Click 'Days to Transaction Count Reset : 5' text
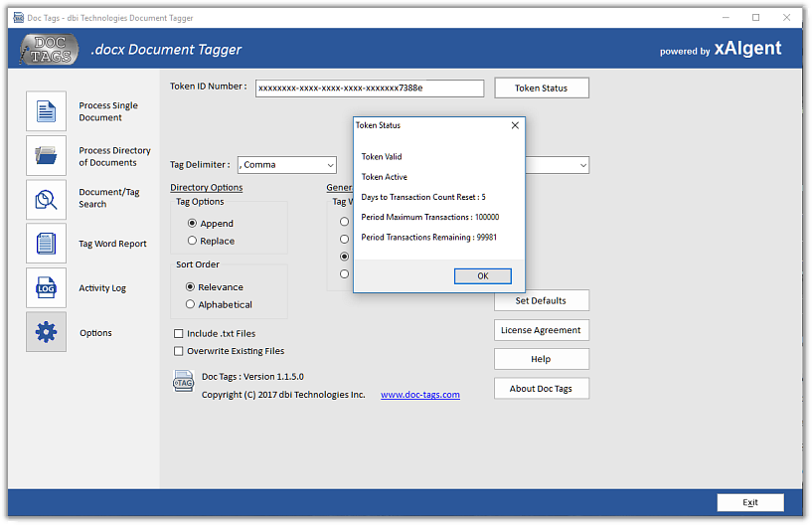812x525 pixels. coord(423,197)
